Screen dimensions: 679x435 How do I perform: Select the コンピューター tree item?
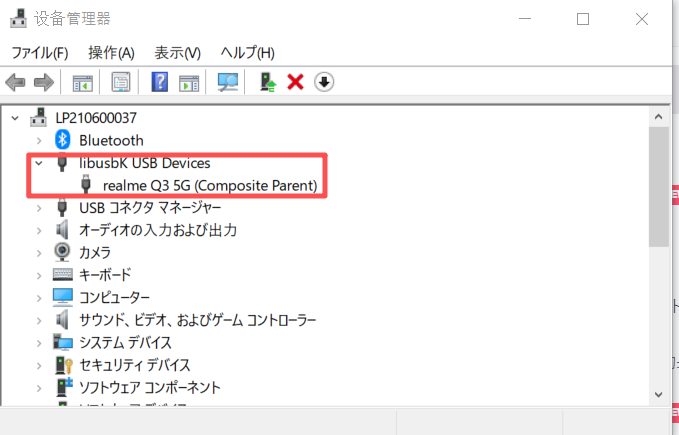click(x=114, y=298)
